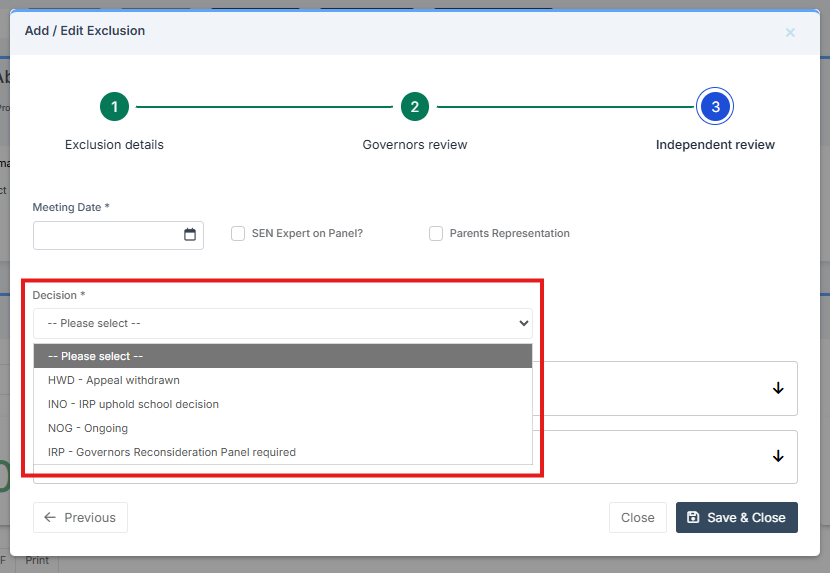
Task: Select HWD - Appeal withdrawn option
Action: point(283,380)
